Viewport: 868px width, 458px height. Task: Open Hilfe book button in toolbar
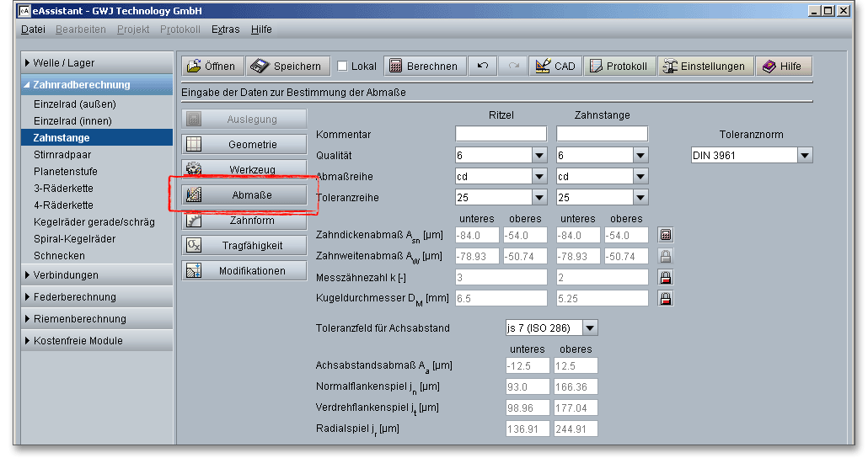coord(781,67)
